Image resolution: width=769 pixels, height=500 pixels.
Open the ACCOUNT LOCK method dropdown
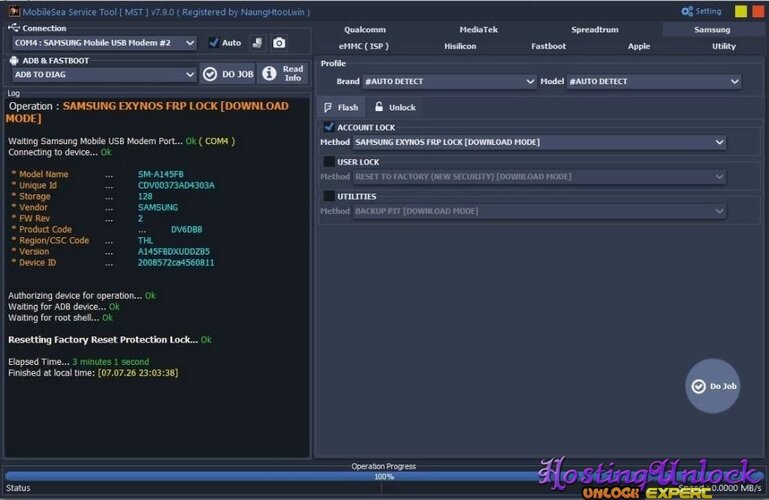click(539, 142)
